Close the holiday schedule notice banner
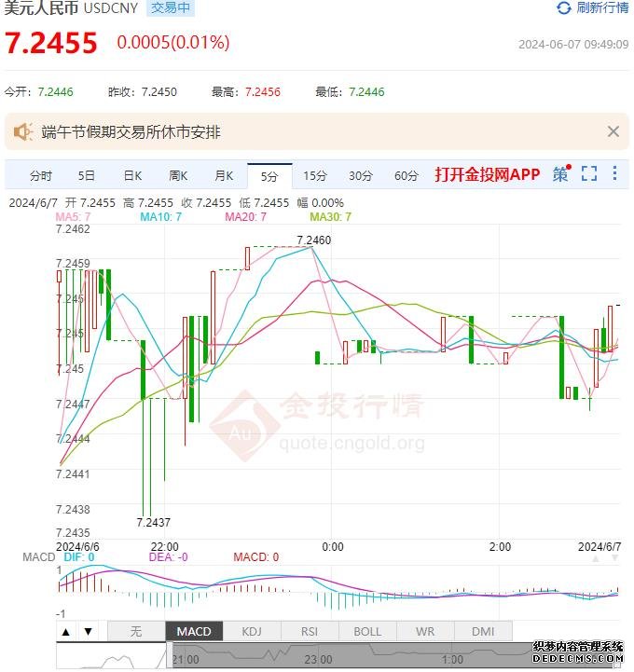The image size is (634, 672). [613, 131]
